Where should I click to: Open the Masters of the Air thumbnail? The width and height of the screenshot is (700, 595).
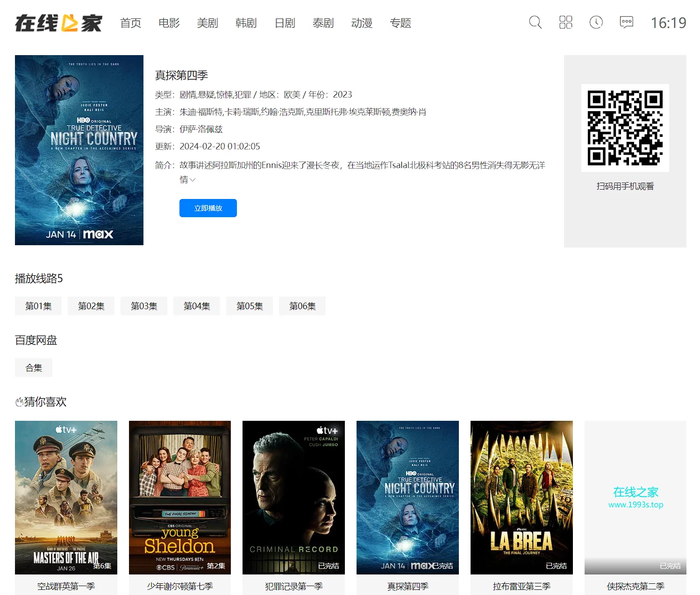(66, 497)
